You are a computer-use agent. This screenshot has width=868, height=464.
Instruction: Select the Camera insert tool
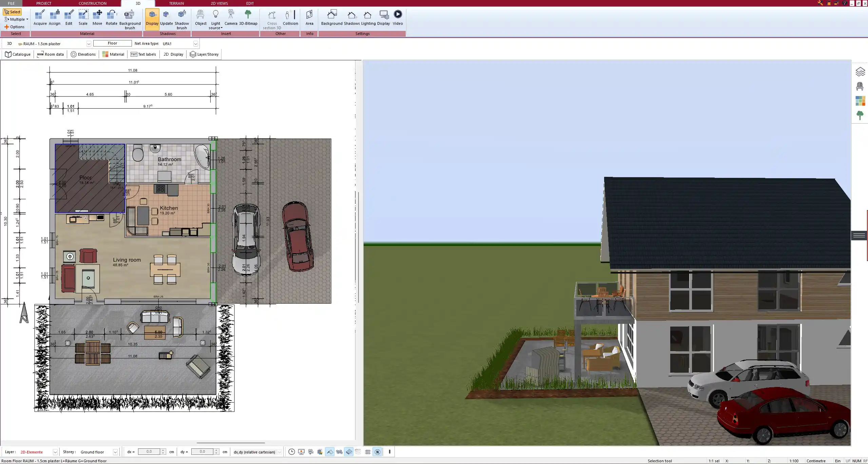coord(231,18)
